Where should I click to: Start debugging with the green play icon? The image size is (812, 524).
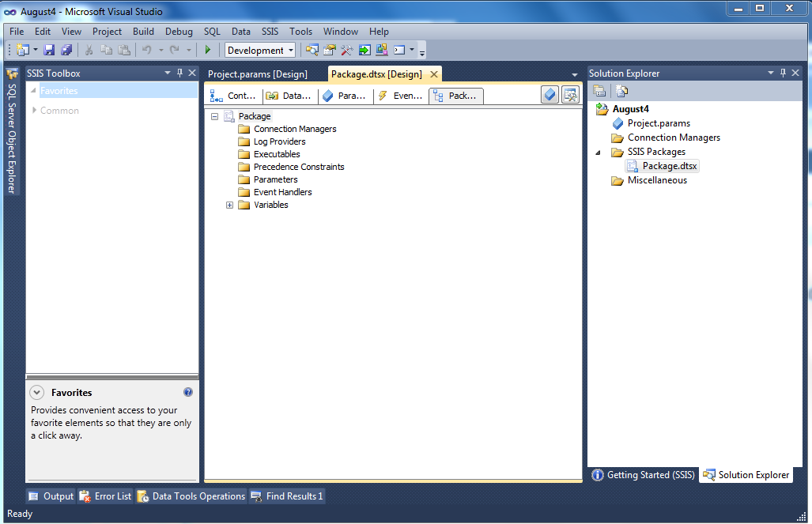208,51
